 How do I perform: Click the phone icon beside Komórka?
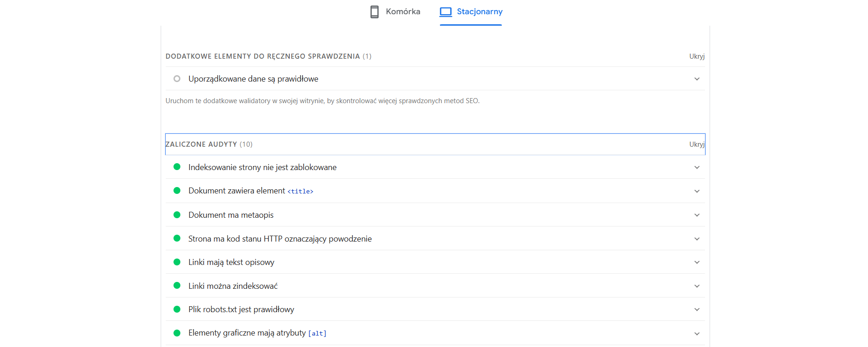coord(374,11)
